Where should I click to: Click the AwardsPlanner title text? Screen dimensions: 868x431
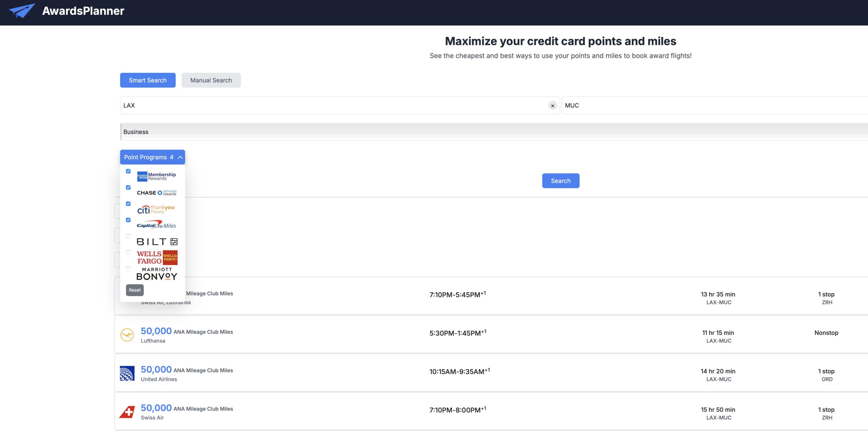(83, 11)
